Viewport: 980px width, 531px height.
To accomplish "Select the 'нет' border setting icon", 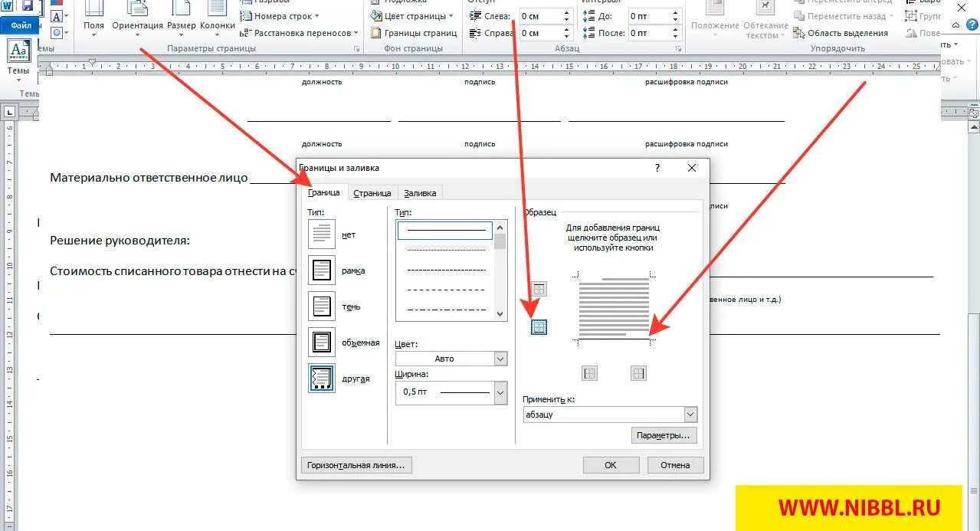I will 322,234.
